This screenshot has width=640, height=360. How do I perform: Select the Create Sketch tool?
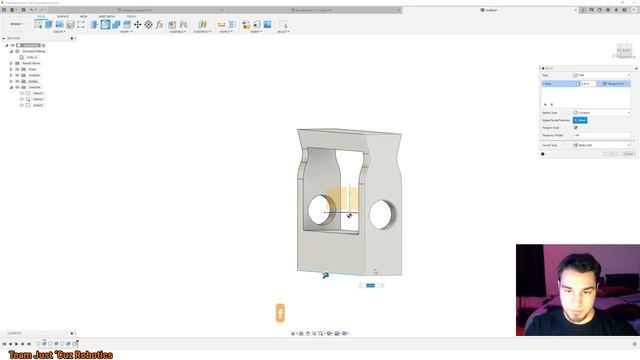pos(38,24)
